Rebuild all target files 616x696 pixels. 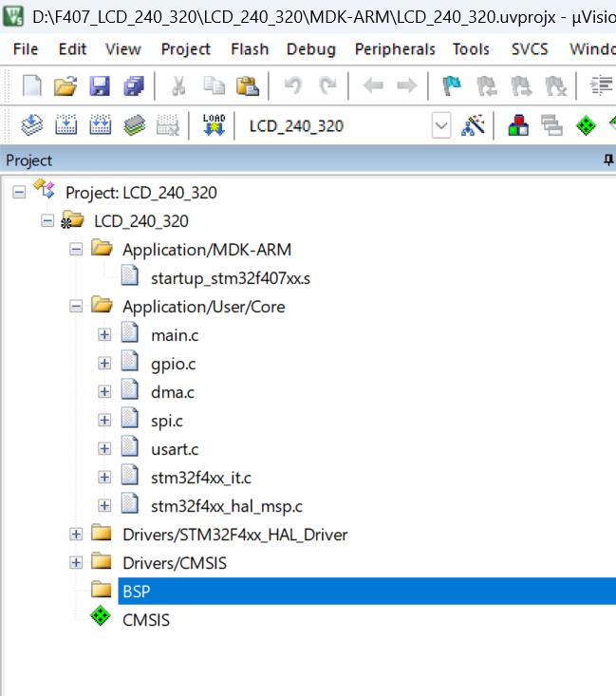(100, 124)
